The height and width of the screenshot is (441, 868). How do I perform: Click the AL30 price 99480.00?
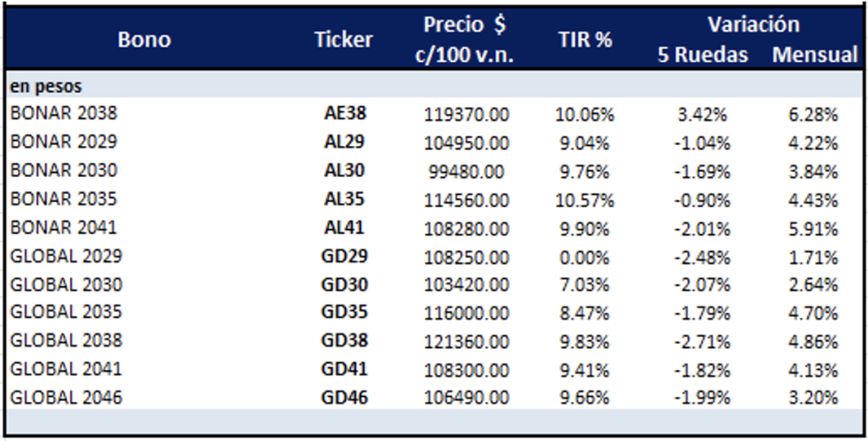(466, 170)
